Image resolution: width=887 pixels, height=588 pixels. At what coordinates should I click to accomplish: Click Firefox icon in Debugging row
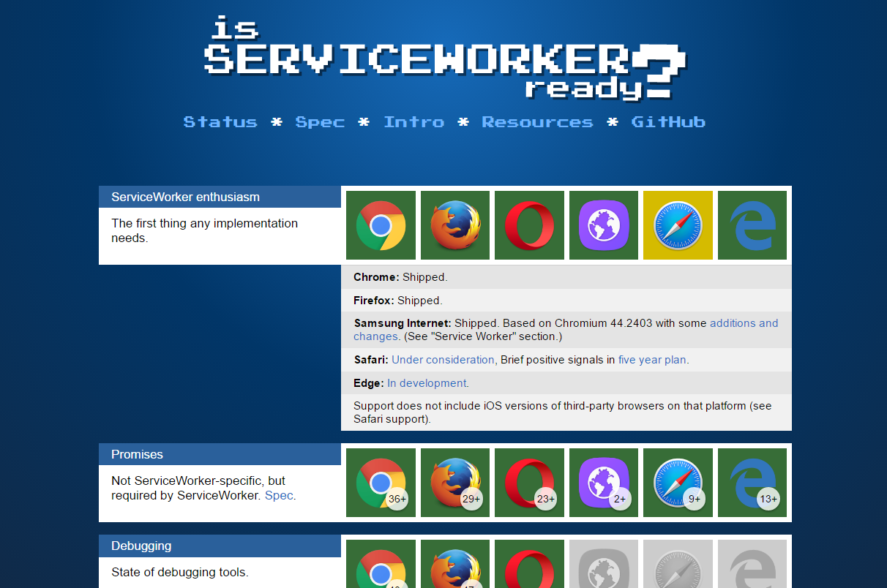coord(455,564)
